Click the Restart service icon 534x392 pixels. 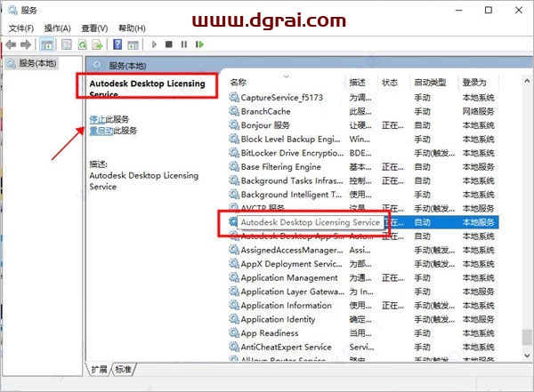(199, 44)
